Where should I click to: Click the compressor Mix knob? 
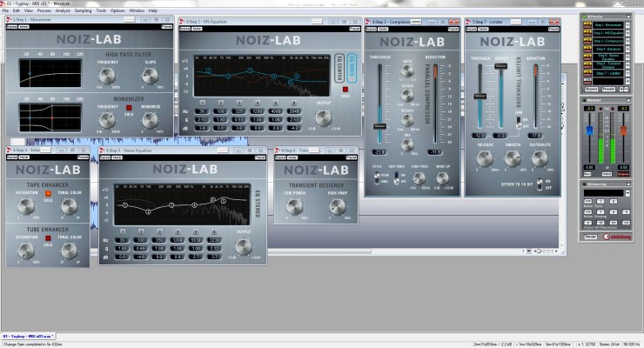(x=407, y=144)
